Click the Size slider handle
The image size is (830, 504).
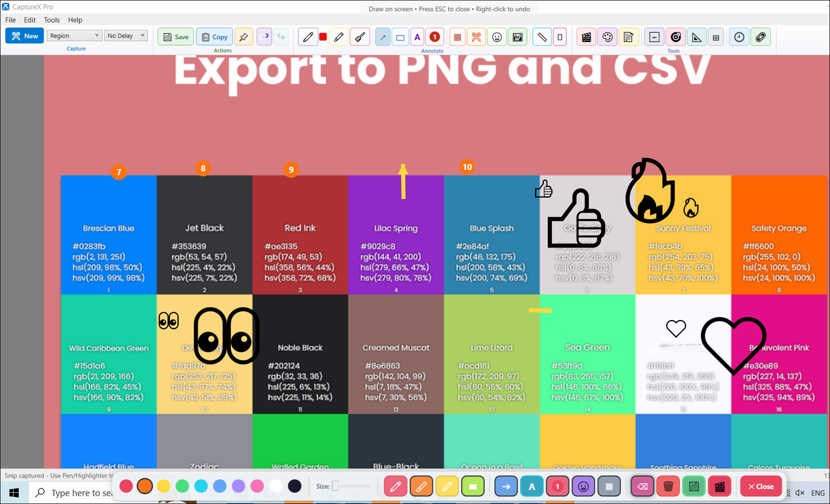[335, 486]
